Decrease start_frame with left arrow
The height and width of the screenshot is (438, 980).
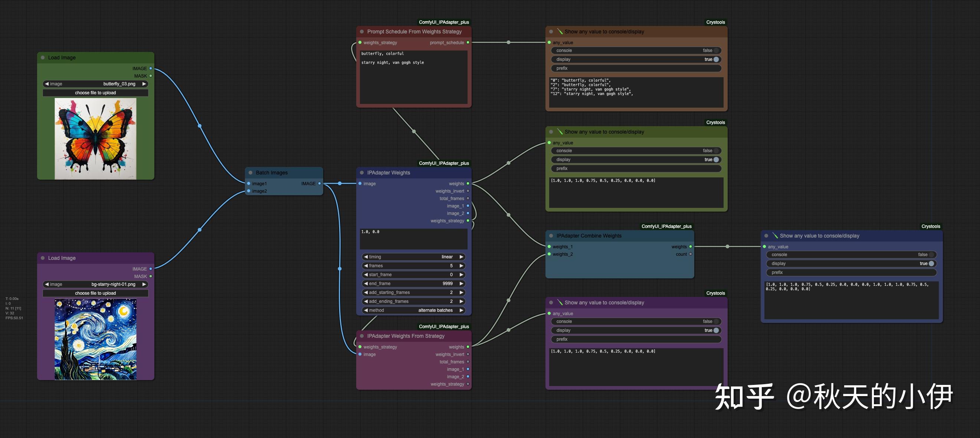pos(366,275)
